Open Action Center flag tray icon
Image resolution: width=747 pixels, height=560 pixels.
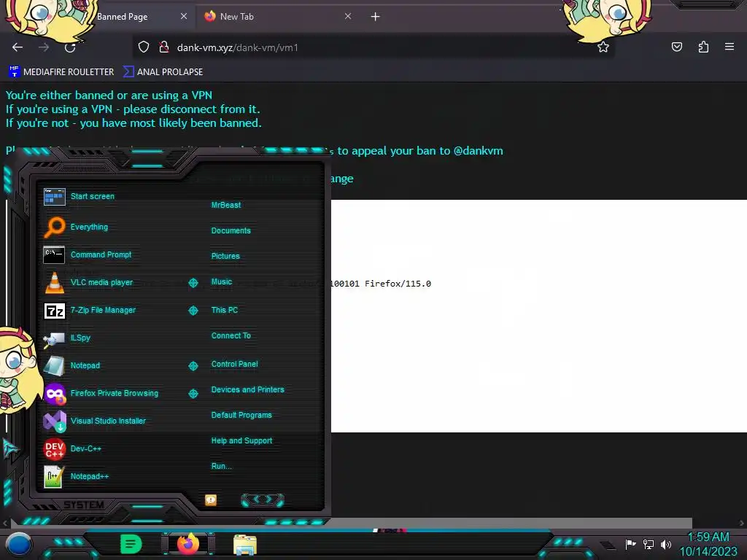point(631,544)
